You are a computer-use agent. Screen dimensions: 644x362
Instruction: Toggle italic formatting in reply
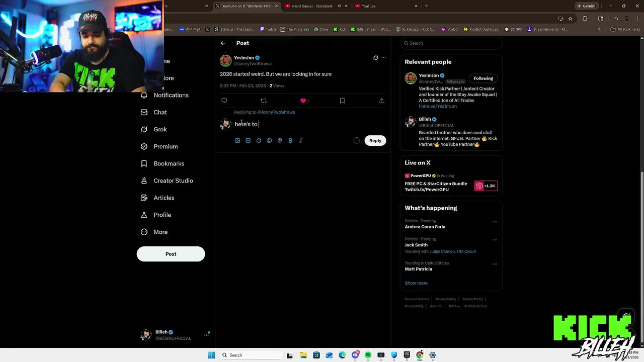(x=301, y=141)
